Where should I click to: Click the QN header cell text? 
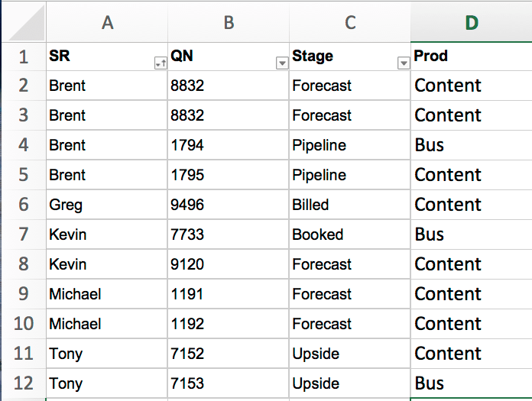(182, 56)
